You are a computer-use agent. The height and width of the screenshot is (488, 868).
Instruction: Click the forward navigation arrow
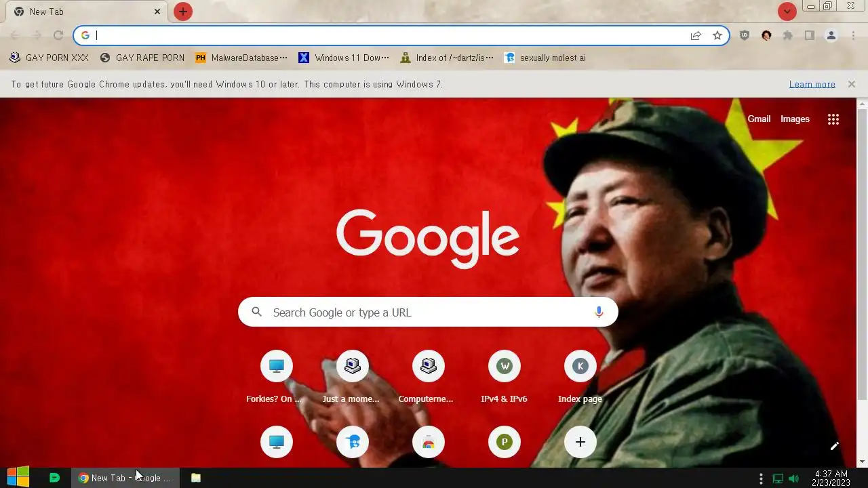[37, 35]
